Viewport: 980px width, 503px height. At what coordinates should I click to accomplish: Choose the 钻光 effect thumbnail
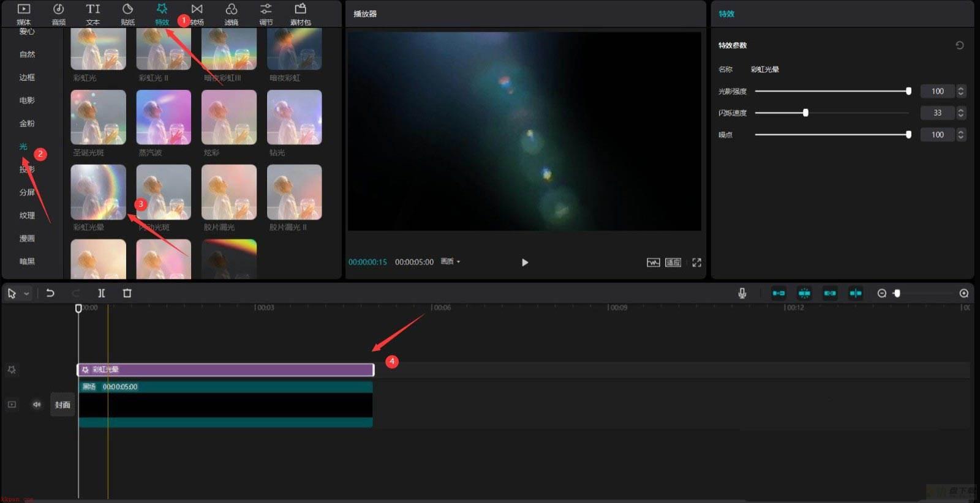295,117
